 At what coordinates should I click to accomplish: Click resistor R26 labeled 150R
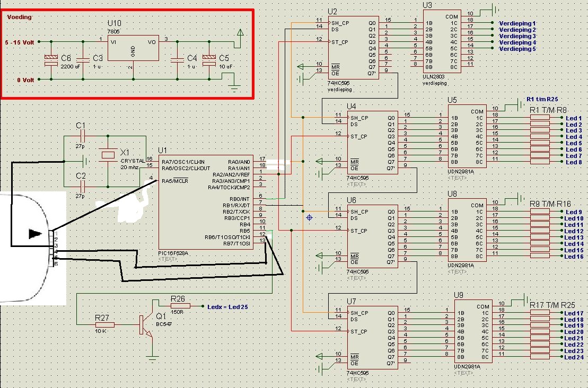tap(178, 306)
